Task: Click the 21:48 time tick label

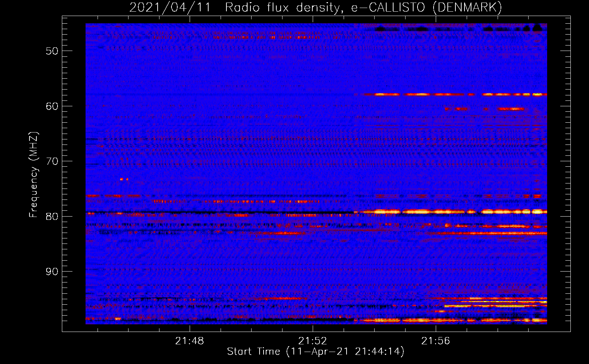Action: (x=190, y=341)
